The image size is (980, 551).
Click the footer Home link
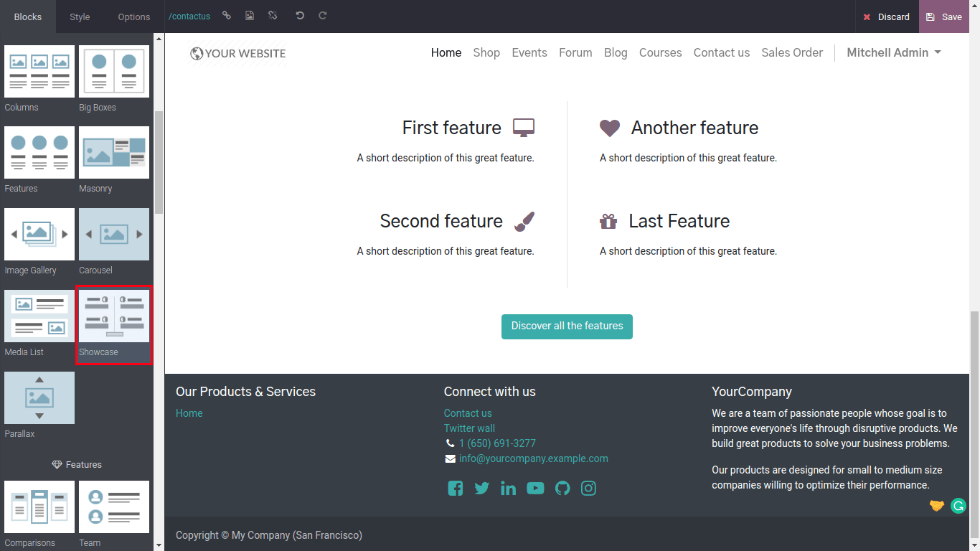pos(189,413)
